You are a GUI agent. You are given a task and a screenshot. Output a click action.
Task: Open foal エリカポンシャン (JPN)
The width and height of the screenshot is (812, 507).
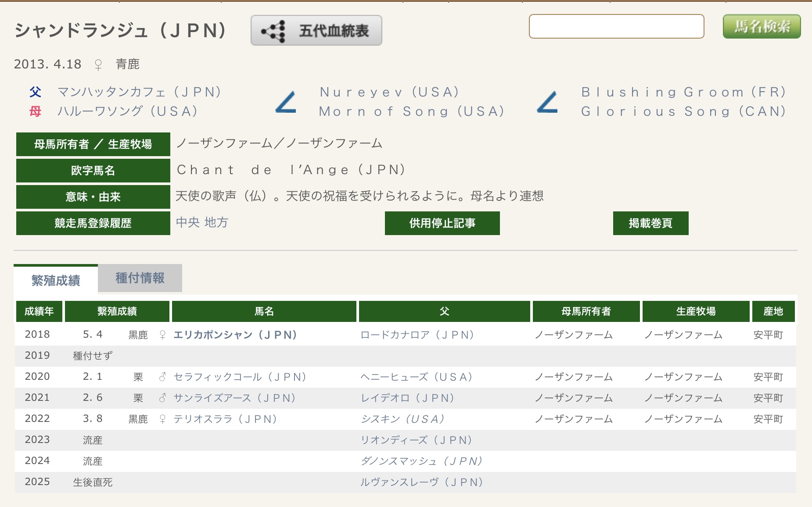[235, 335]
